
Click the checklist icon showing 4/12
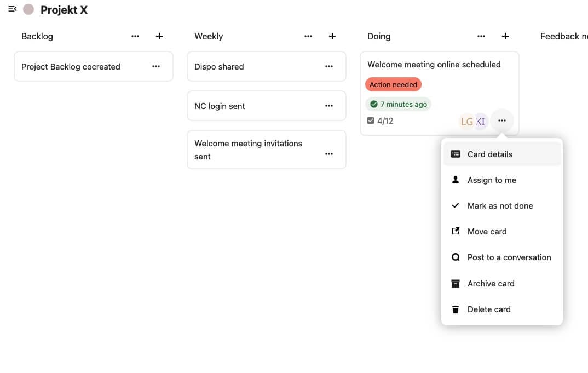tap(371, 120)
